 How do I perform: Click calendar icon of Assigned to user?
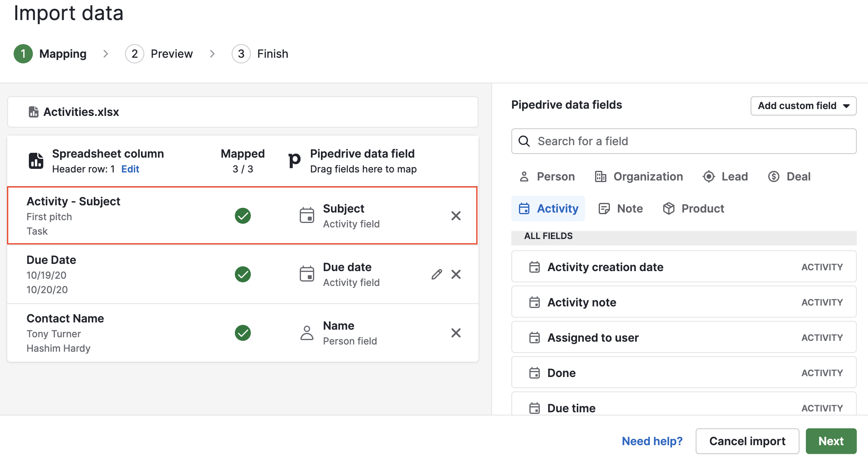point(535,338)
